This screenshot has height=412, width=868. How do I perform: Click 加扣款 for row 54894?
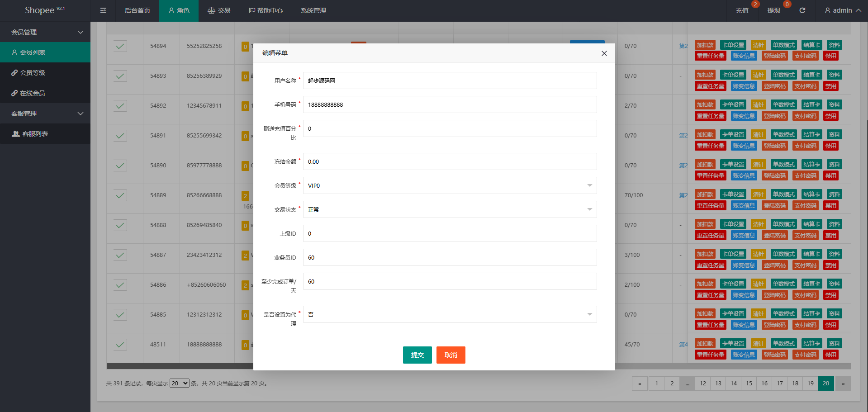(x=705, y=45)
